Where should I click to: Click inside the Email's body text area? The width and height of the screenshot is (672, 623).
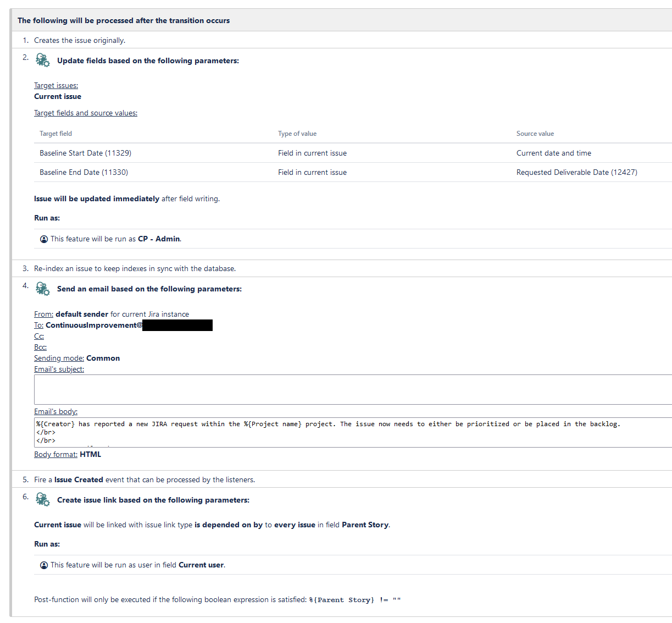[353, 432]
